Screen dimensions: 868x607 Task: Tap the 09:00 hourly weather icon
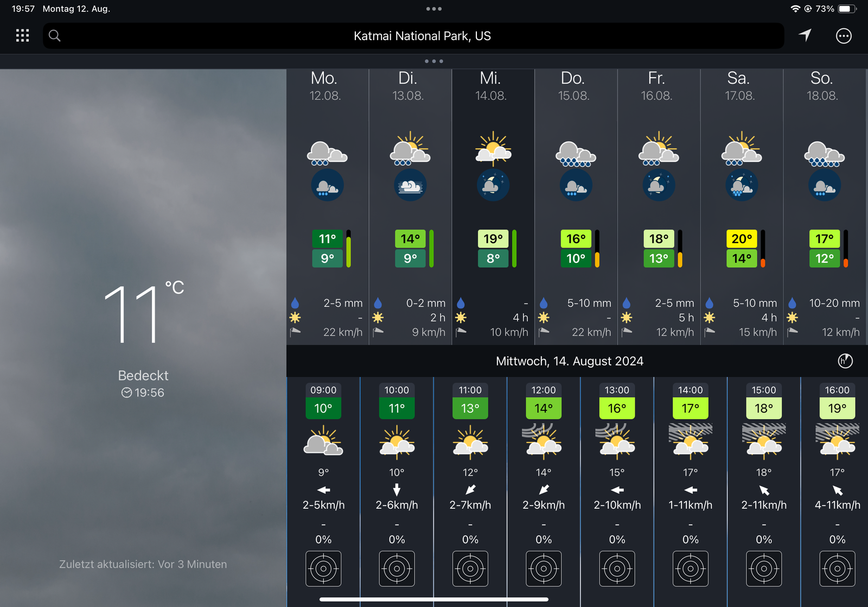(x=323, y=440)
